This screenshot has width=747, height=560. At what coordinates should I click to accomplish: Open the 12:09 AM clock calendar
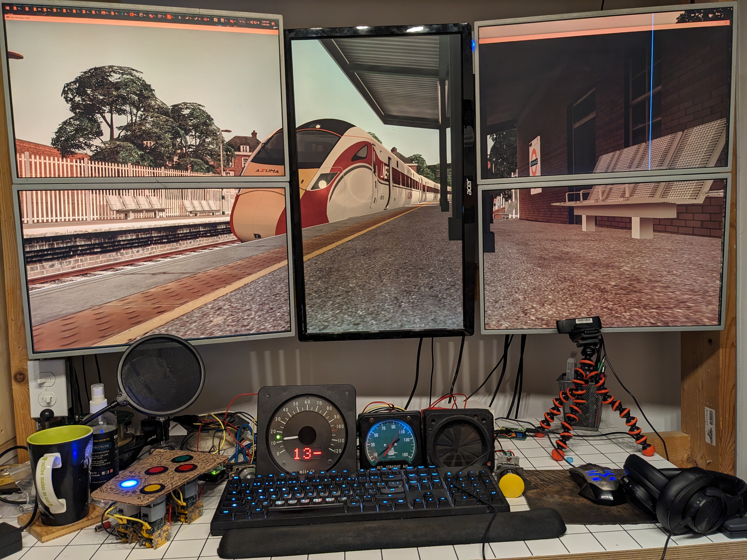click(265, 23)
